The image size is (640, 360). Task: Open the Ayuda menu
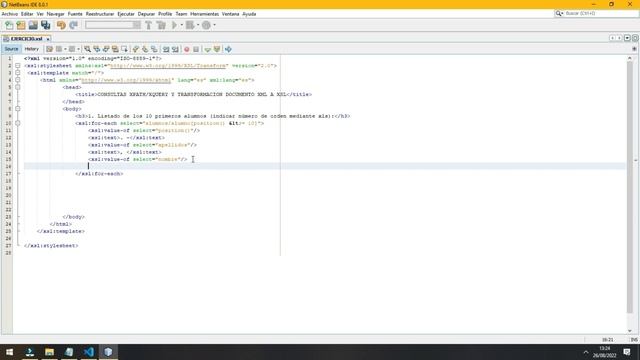coord(249,14)
